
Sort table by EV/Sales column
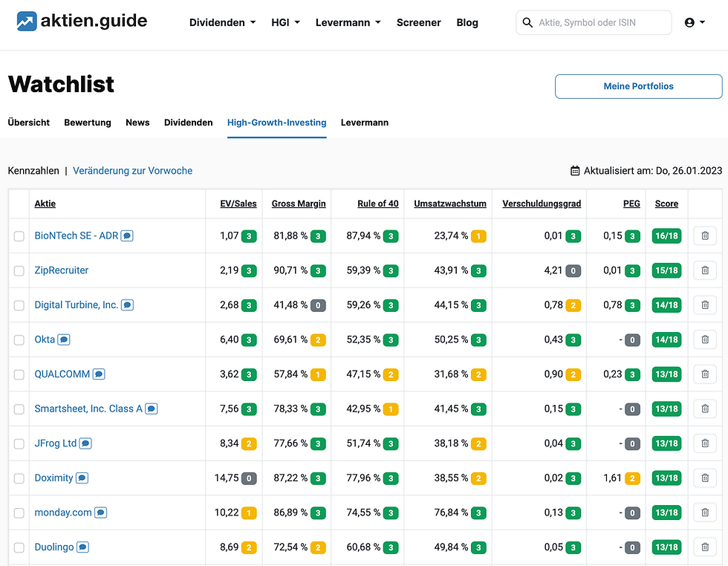point(238,204)
